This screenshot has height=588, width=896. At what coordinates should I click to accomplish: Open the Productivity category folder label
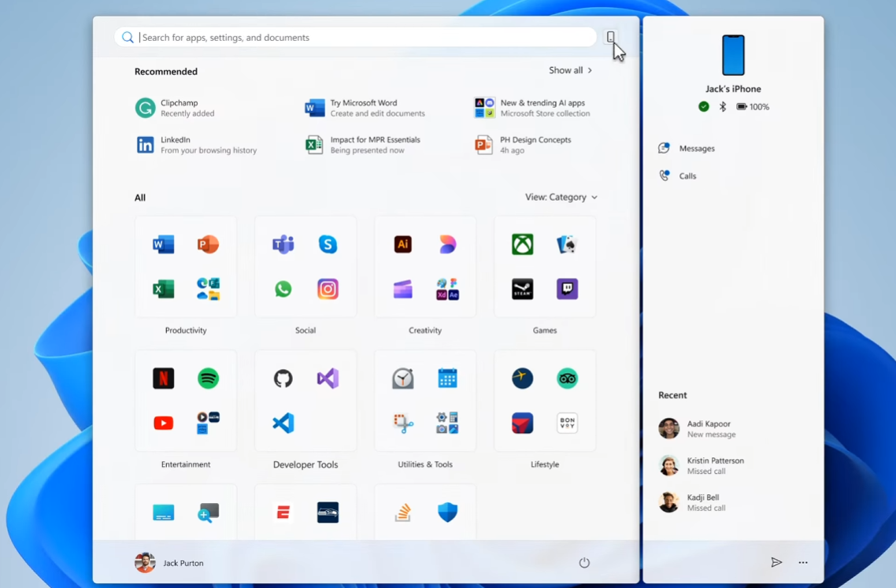pyautogui.click(x=186, y=331)
